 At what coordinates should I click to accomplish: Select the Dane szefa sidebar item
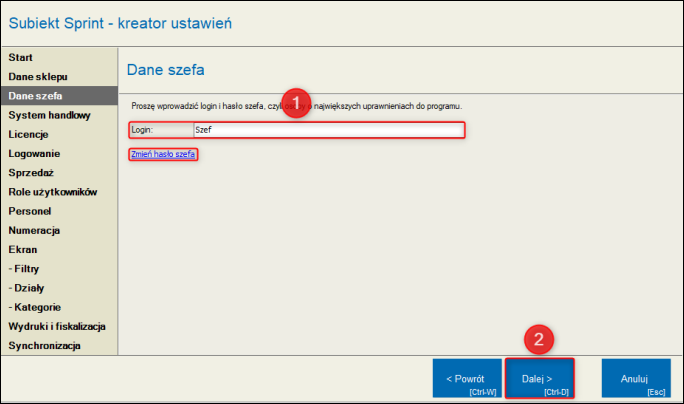[59, 96]
